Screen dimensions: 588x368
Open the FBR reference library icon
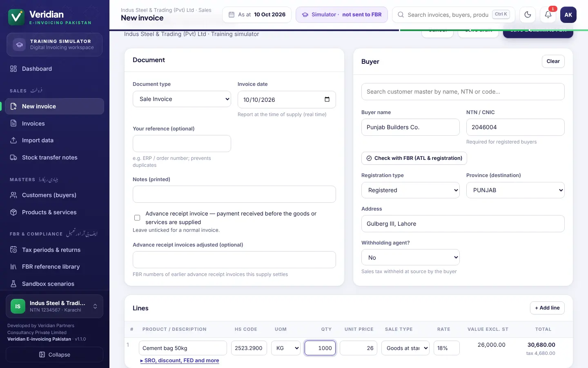pos(13,267)
